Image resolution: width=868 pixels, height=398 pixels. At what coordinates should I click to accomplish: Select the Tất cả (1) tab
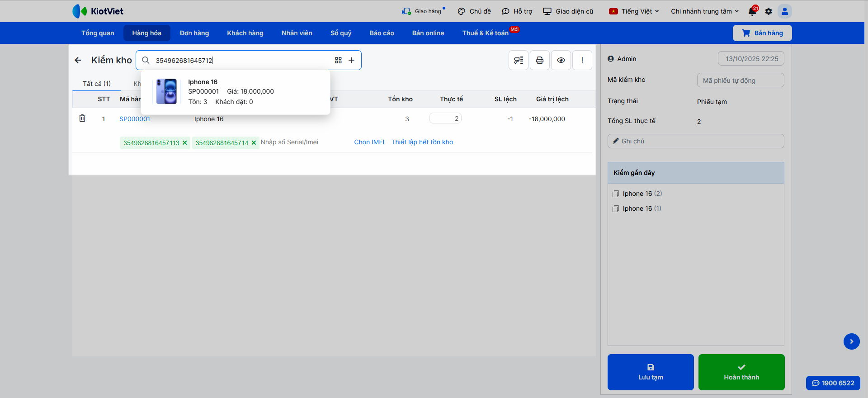tap(97, 84)
